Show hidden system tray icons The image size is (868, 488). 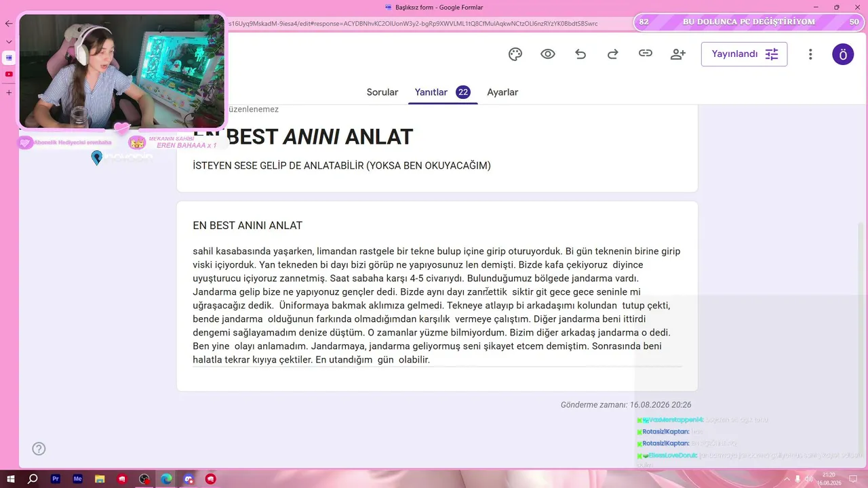[787, 479]
